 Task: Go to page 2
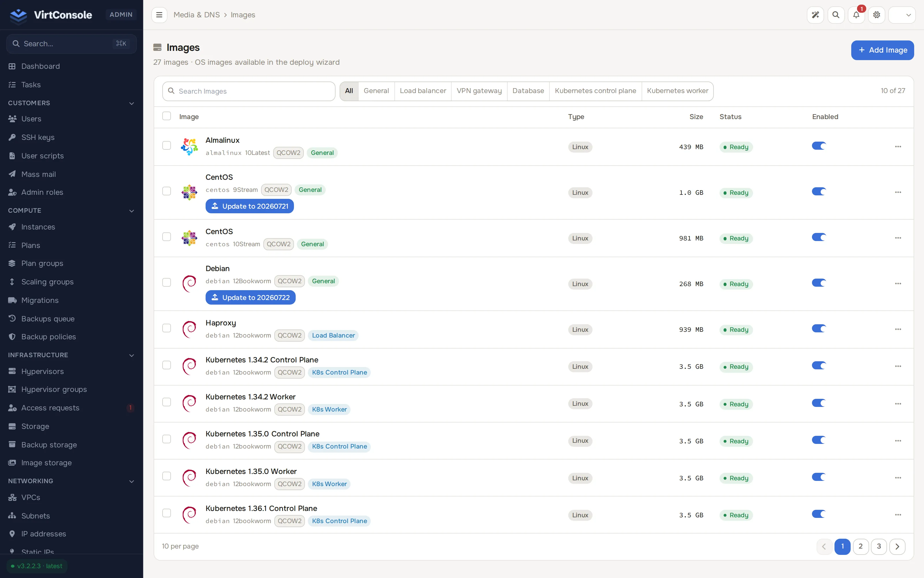860,546
